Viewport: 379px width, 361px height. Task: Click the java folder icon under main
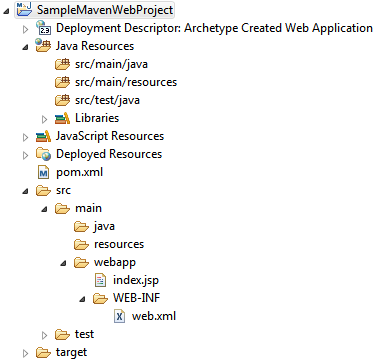click(x=81, y=226)
